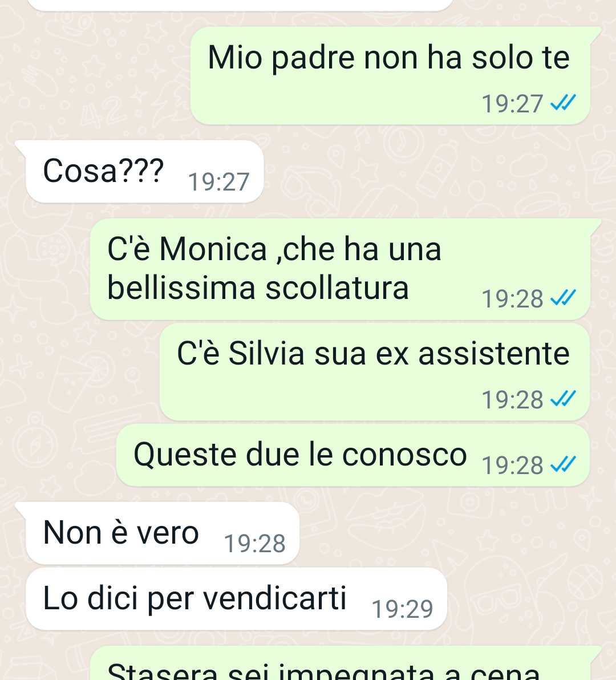Tap read checkmarks on 'C'è Silvia' message
Viewport: 616px width, 680px height.
(563, 399)
